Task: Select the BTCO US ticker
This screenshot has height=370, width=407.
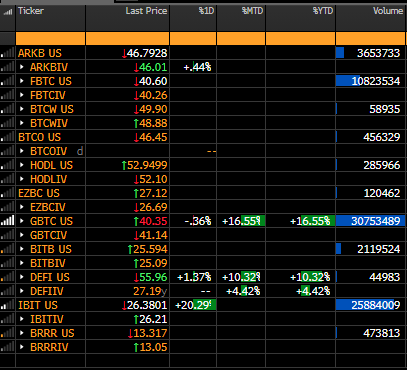Action: [x=39, y=137]
